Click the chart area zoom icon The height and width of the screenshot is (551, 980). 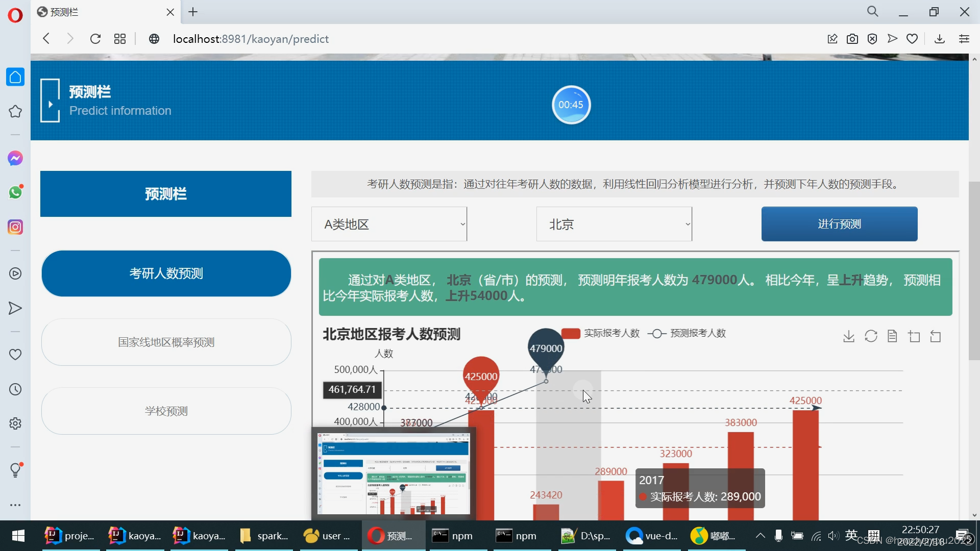(914, 336)
